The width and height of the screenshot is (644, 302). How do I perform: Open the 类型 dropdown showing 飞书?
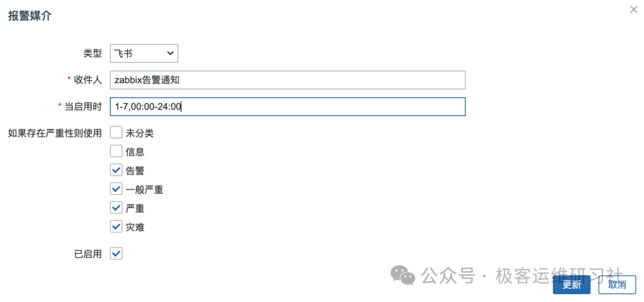coord(144,54)
